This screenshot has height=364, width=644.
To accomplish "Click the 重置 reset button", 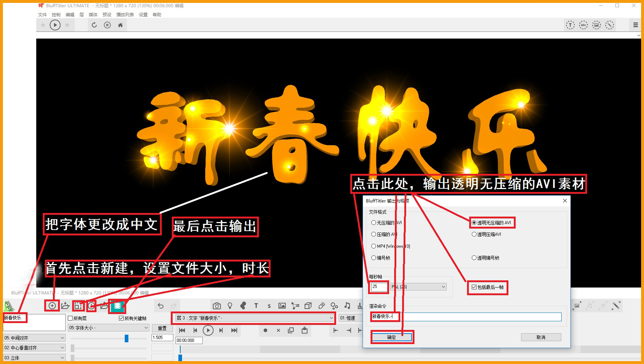I will tap(162, 328).
